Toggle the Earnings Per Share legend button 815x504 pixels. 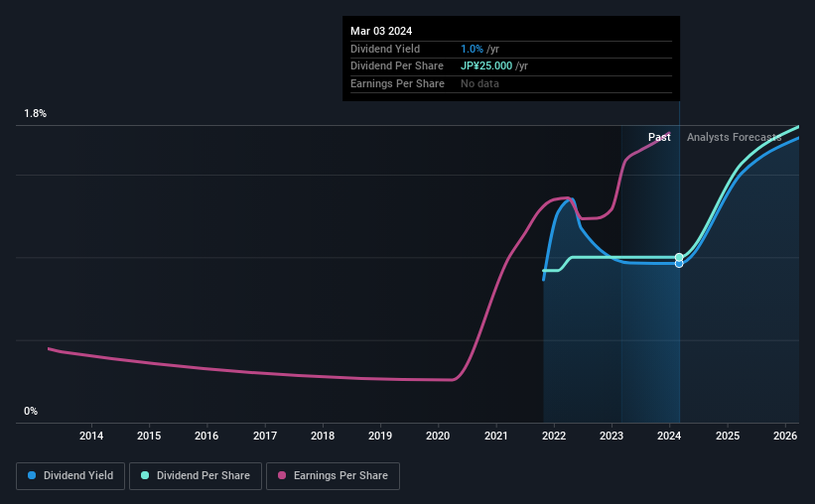point(333,476)
